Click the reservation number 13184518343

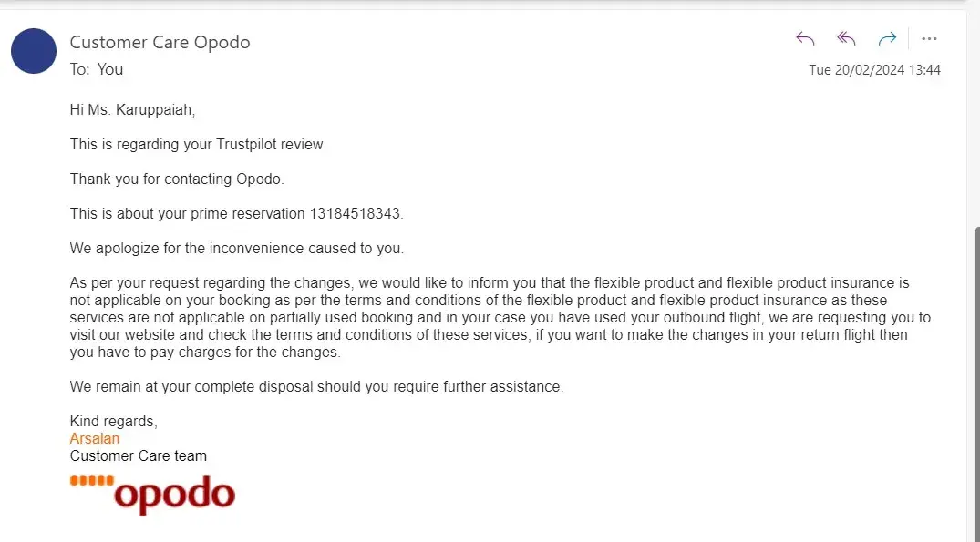pyautogui.click(x=355, y=213)
